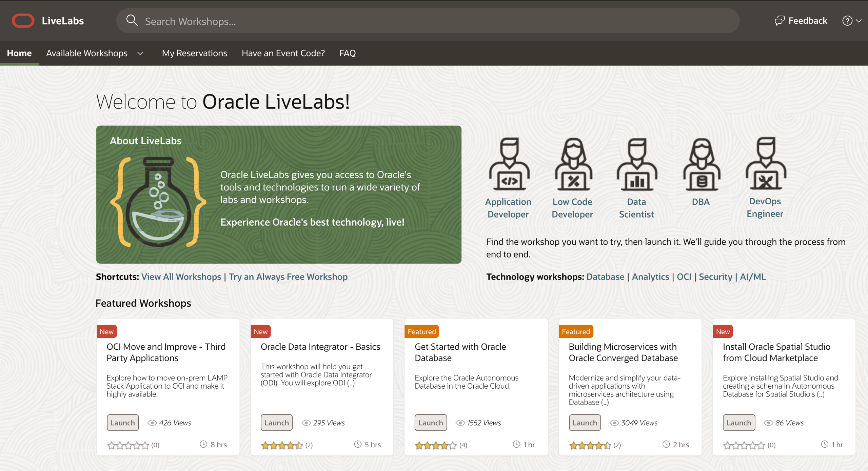Click star rating on Oracle Data Integrator card

pyautogui.click(x=282, y=445)
